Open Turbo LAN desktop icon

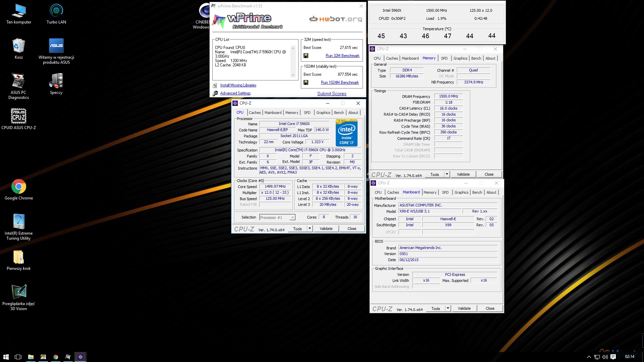56,14
